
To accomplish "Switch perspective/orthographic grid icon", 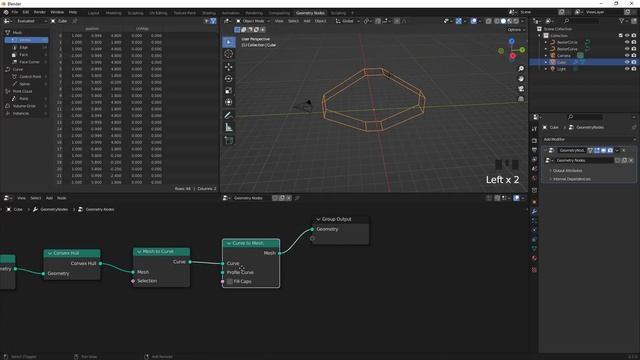I will coord(521,99).
